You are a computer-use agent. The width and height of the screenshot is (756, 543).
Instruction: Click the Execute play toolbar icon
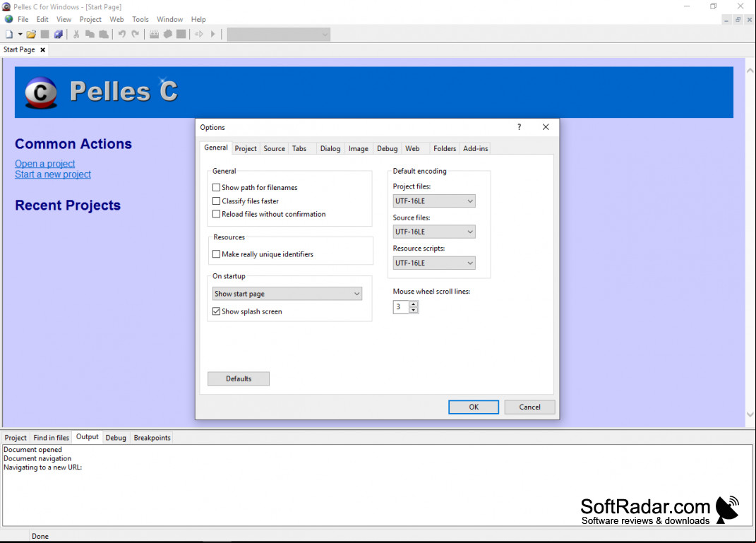click(x=212, y=34)
